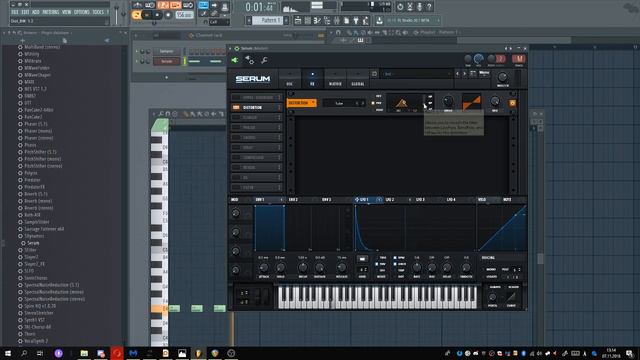This screenshot has width=640, height=360.
Task: Open the PATTERNS menu
Action: 51,12
